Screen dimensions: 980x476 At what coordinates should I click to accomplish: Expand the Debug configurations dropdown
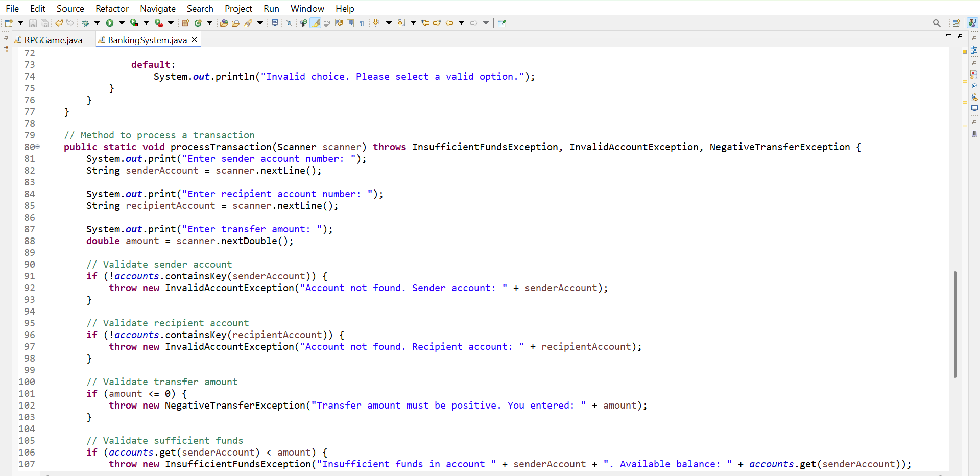pyautogui.click(x=97, y=23)
